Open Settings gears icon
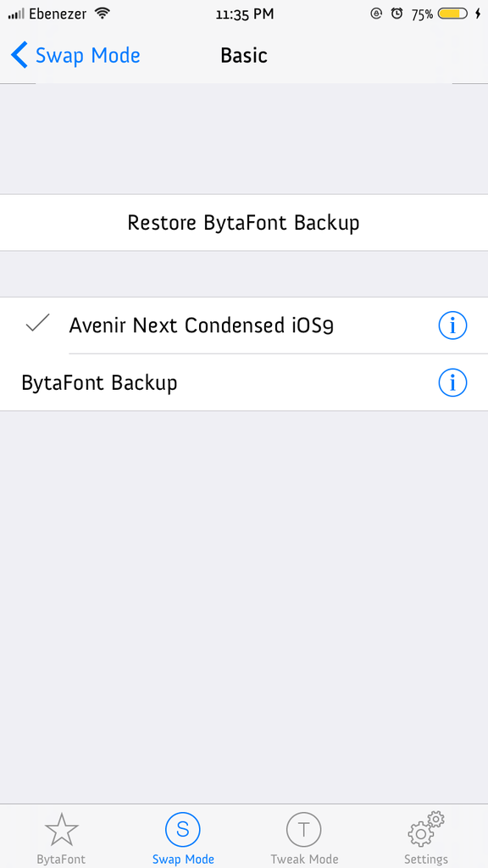The width and height of the screenshot is (488, 868). pos(425,829)
